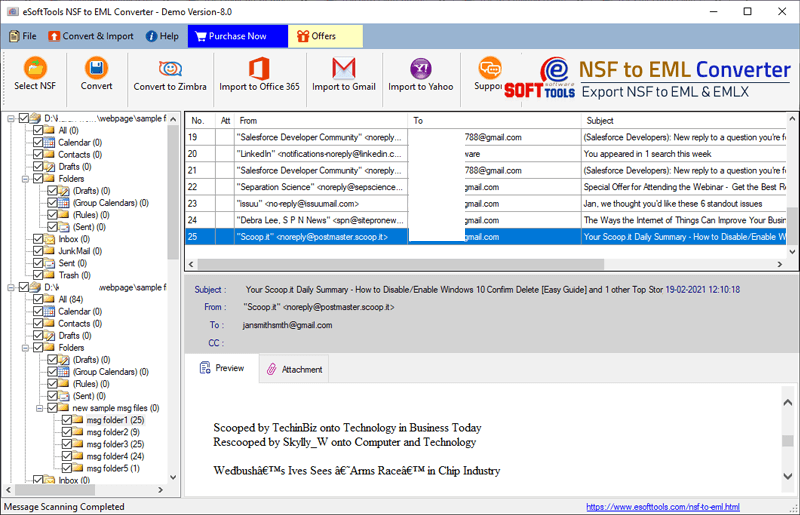Toggle checkbox for msg folder1 (25)
Image resolution: width=800 pixels, height=515 pixels.
(66, 420)
